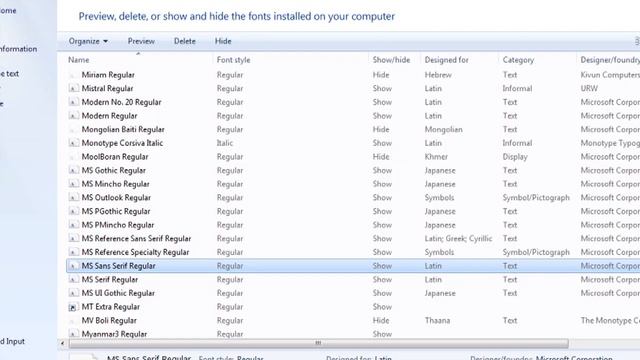Sort by the Designed for column header
The height and width of the screenshot is (360, 640).
coord(447,60)
